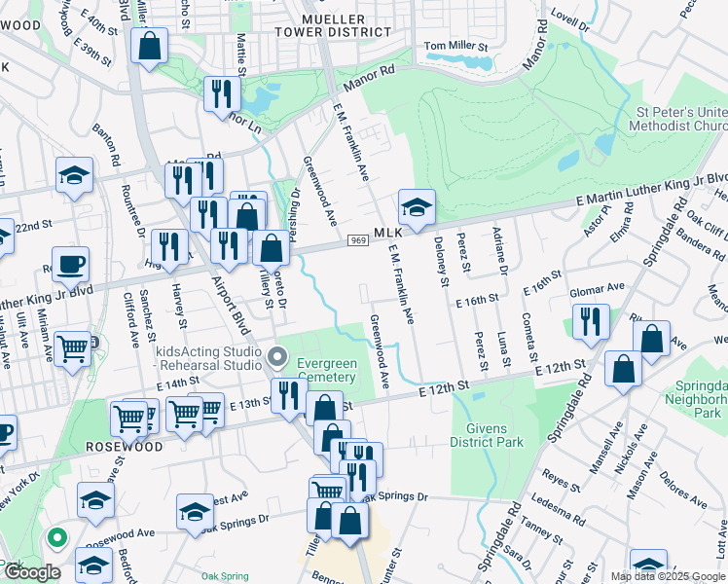Select the Glomar Ave street label
The height and width of the screenshot is (584, 728).
(x=597, y=290)
